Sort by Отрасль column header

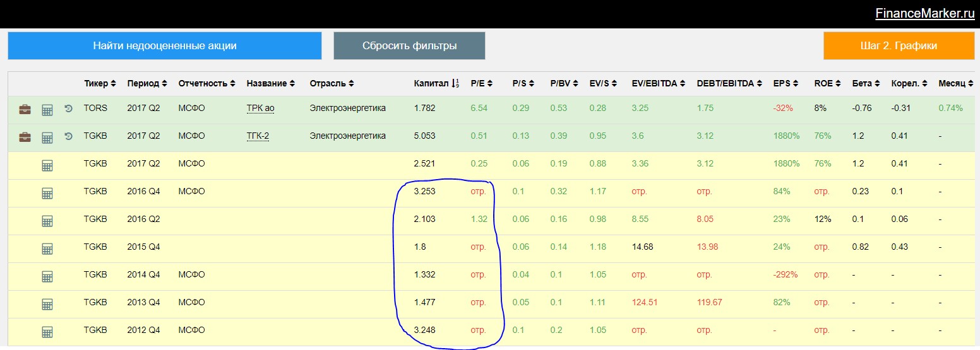pos(332,83)
